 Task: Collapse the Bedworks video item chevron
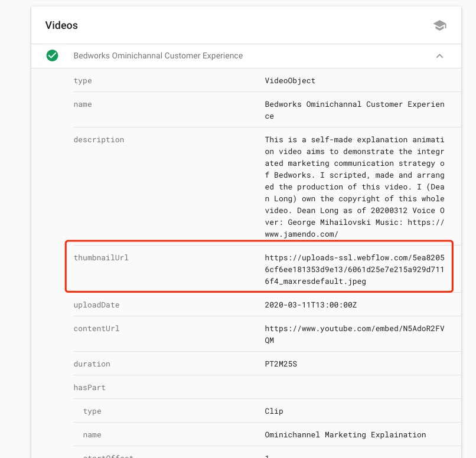[x=439, y=56]
